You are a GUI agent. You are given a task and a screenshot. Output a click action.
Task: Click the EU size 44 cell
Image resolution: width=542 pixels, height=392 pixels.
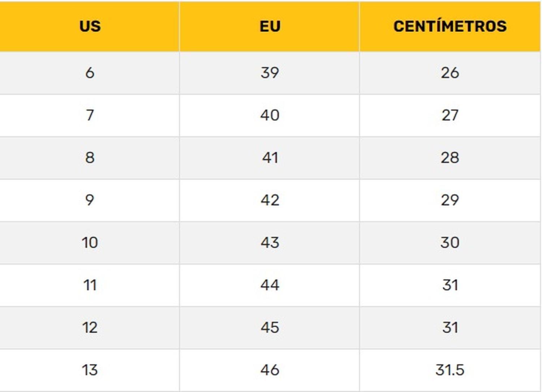(x=270, y=285)
